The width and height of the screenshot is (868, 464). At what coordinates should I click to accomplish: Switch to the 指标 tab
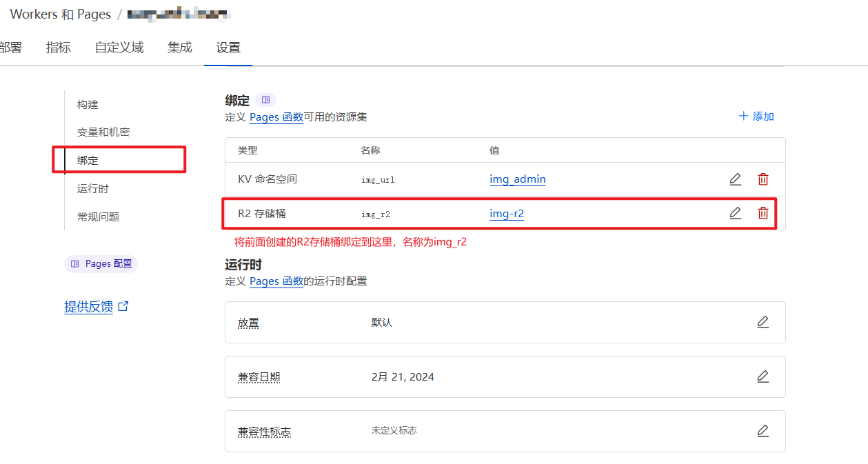point(59,48)
